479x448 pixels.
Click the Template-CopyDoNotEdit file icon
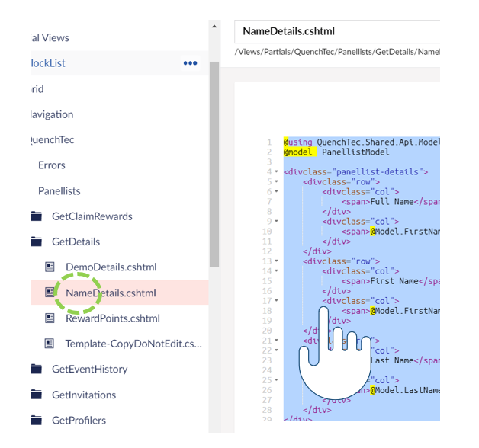[50, 344]
